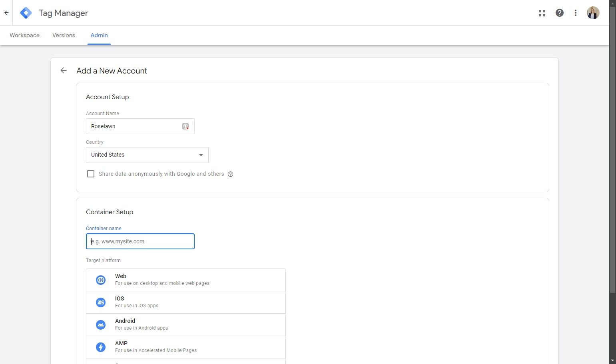
Task: Select the Admin tab
Action: tap(99, 35)
